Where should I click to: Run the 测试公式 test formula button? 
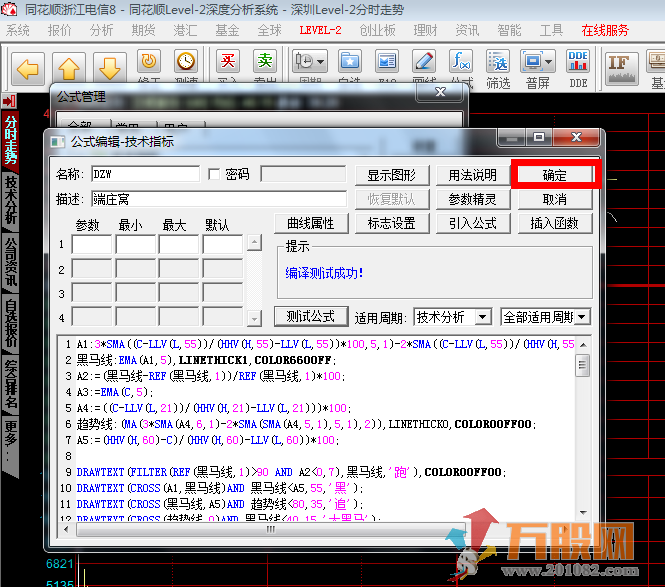[x=311, y=316]
